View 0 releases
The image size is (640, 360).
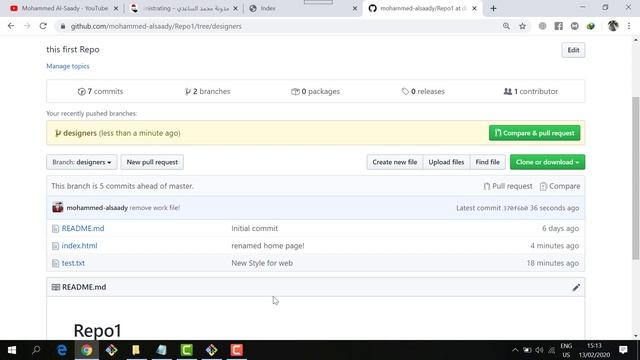pyautogui.click(x=423, y=91)
